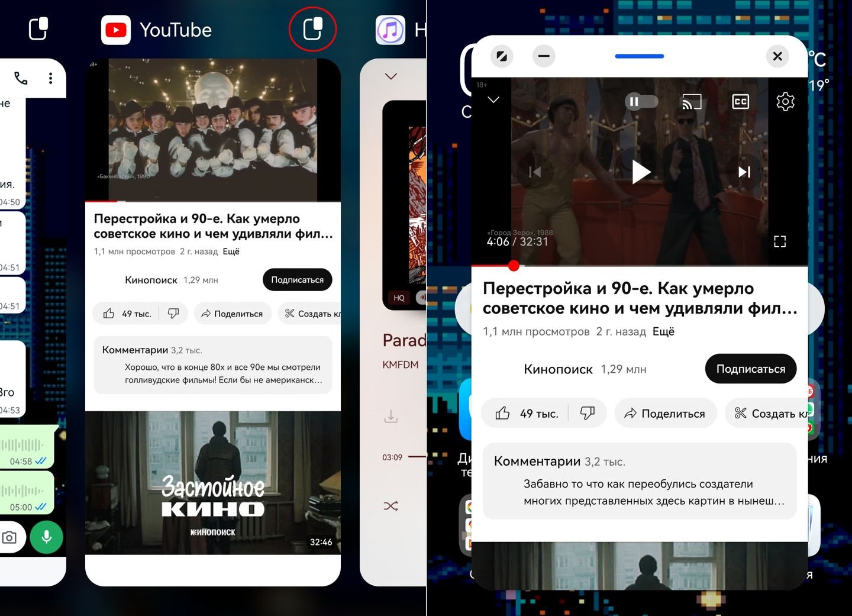Toggle the autoplay switch in the player
The height and width of the screenshot is (616, 852).
coord(641,101)
